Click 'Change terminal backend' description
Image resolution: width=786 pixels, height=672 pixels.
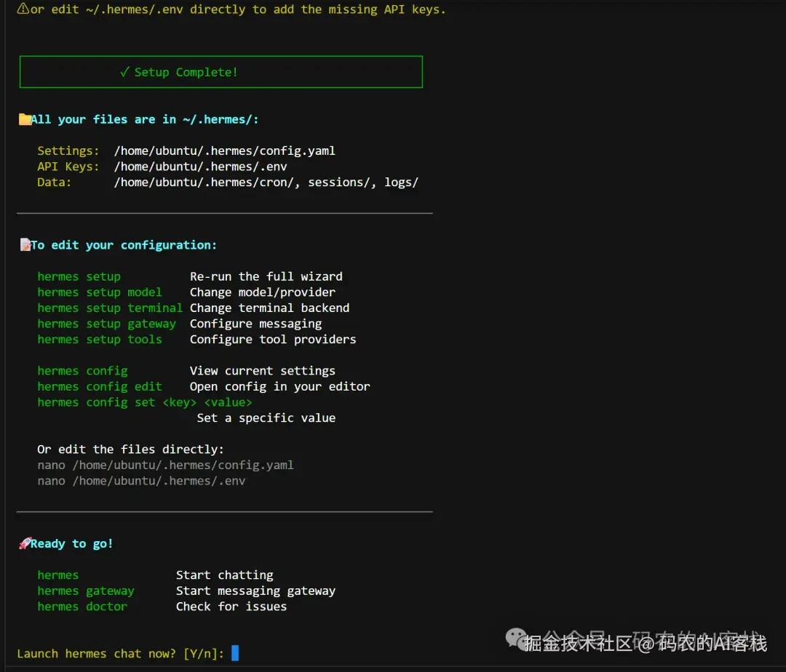point(270,308)
